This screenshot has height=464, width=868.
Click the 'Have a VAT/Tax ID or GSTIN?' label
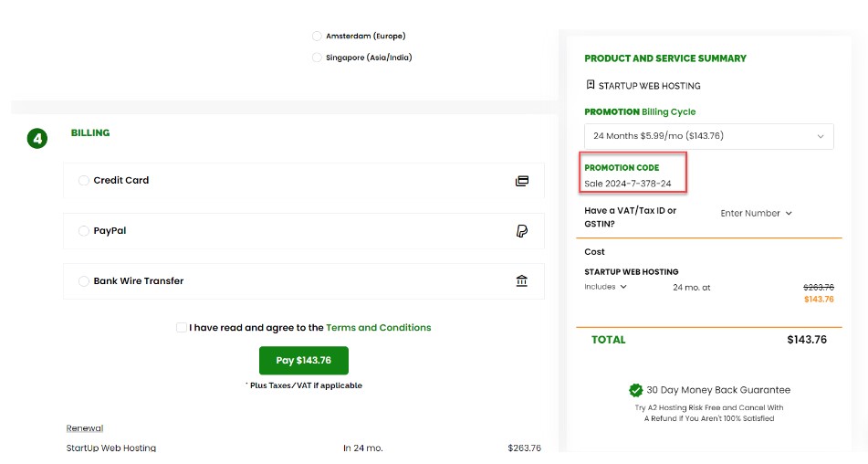pos(631,217)
